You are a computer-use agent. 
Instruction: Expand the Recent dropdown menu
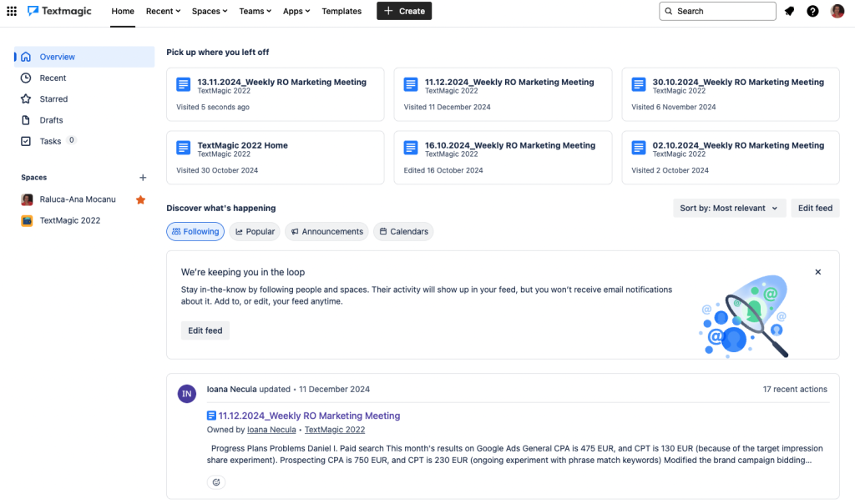(163, 11)
